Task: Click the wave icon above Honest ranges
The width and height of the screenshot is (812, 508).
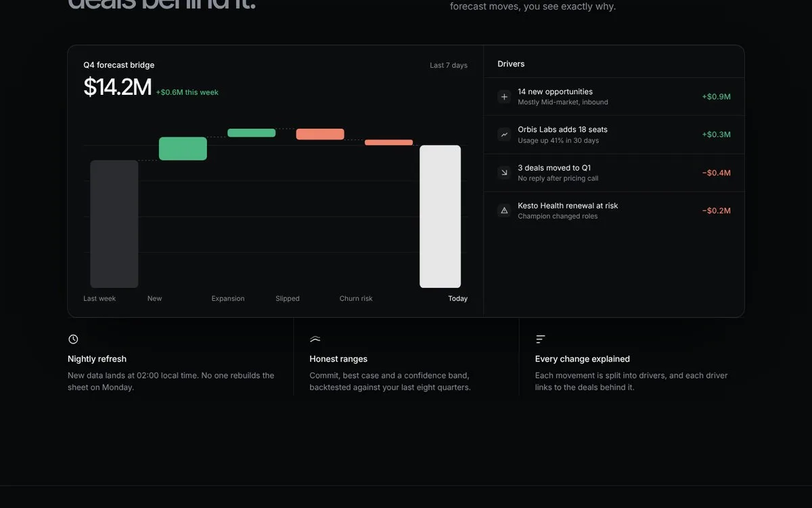Action: (315, 339)
